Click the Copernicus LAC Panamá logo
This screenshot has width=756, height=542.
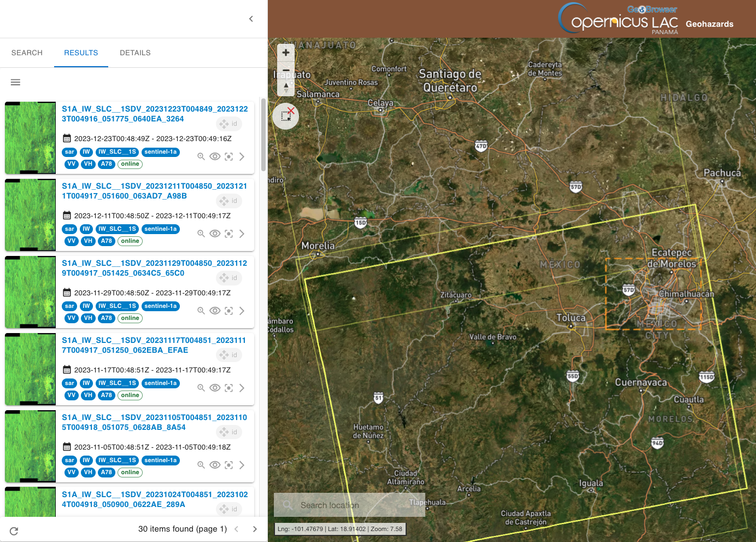618,19
